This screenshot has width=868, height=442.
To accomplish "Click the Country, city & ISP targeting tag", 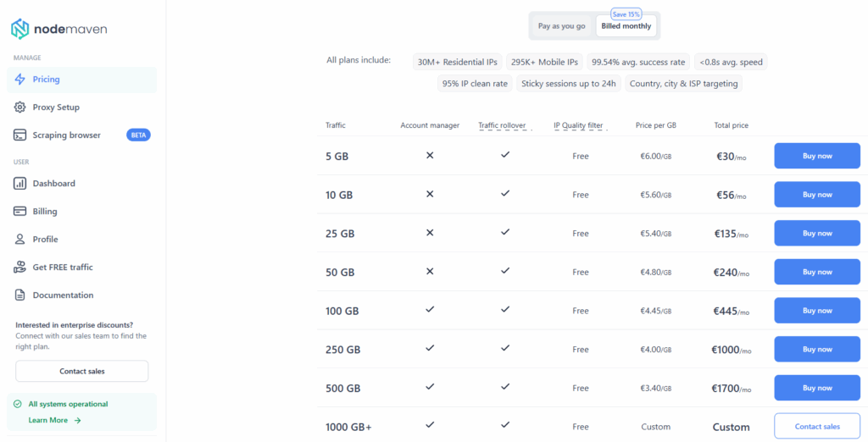I will [x=684, y=84].
